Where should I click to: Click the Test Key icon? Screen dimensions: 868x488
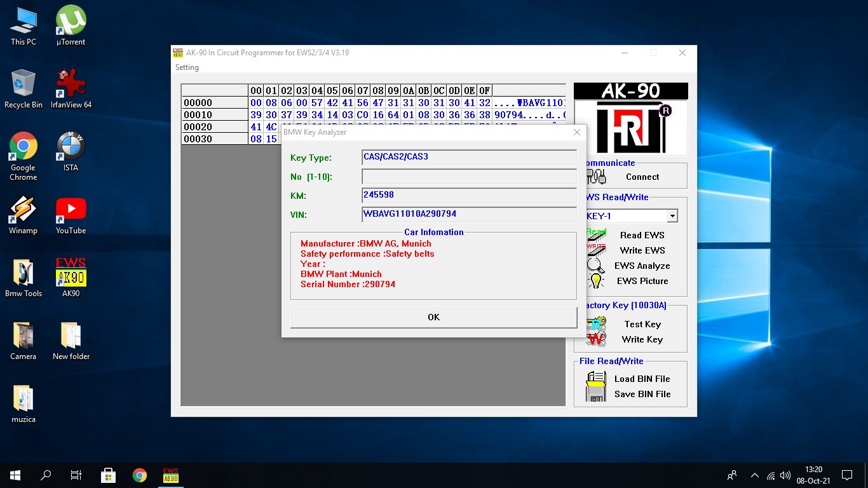point(596,323)
